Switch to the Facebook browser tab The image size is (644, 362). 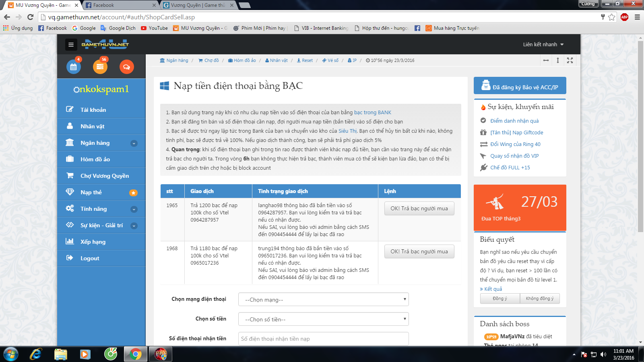click(x=120, y=5)
